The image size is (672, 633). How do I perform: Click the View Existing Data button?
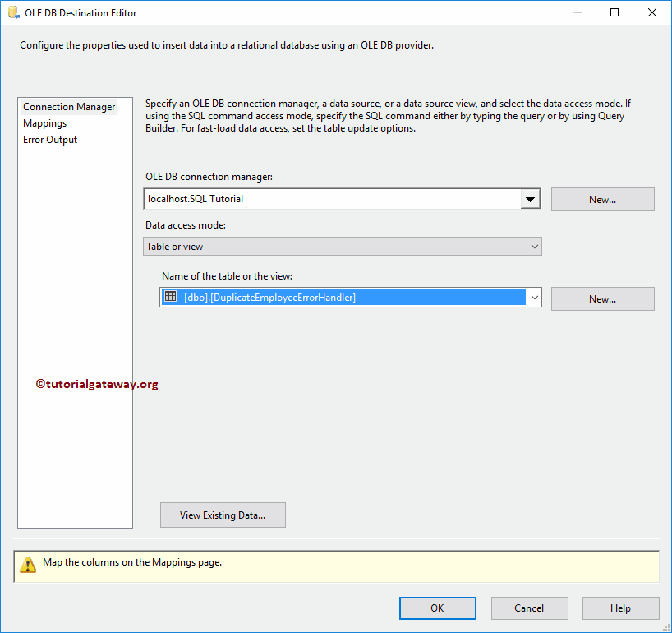click(x=223, y=515)
